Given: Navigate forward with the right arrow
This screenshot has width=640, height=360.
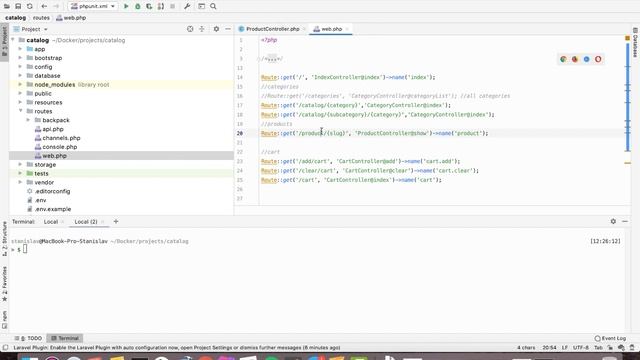Looking at the screenshot, I should (56, 6).
